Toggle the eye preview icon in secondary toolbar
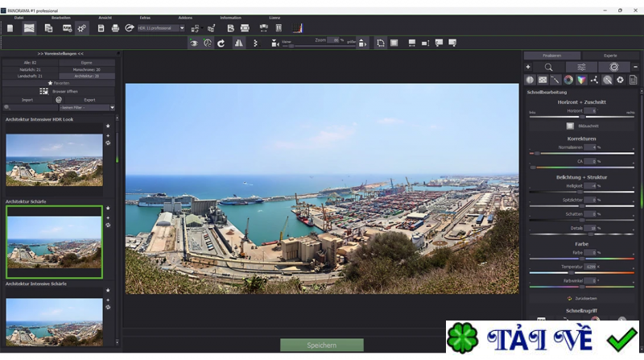Screen dimensions: 644x360 (194, 43)
